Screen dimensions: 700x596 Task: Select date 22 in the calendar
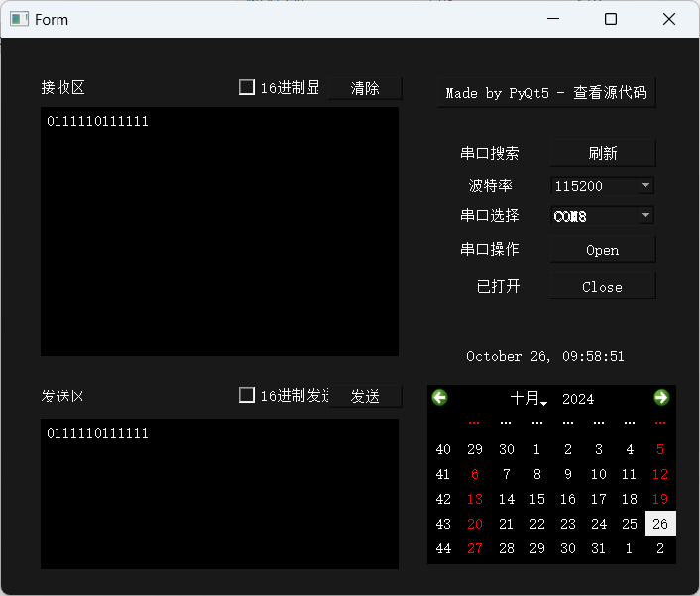537,524
